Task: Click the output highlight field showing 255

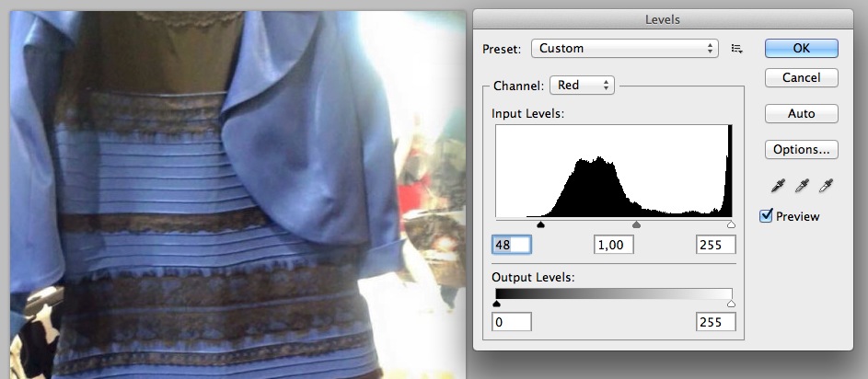Action: 716,321
